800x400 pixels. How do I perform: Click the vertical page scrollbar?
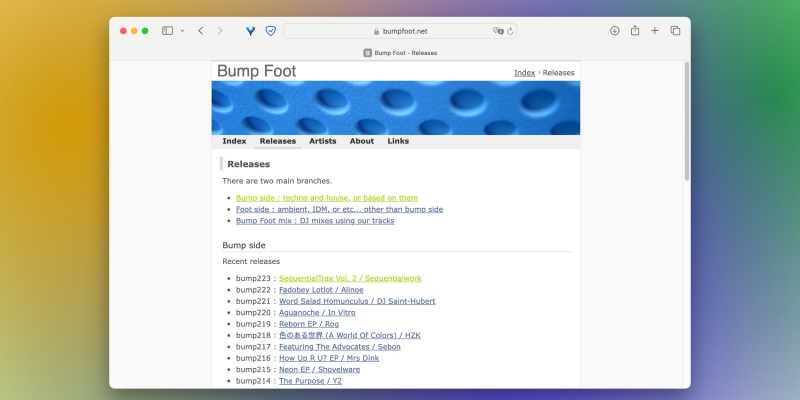(686, 120)
